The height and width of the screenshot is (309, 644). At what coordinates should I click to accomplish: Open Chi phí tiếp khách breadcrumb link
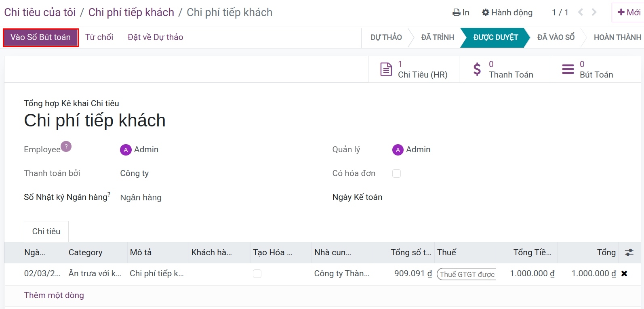click(131, 13)
